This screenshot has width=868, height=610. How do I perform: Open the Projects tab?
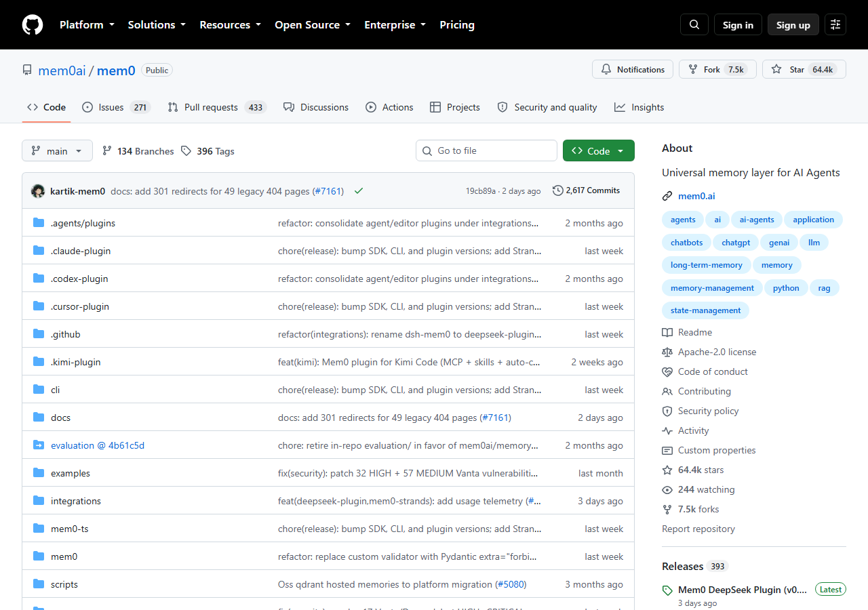[x=455, y=107]
